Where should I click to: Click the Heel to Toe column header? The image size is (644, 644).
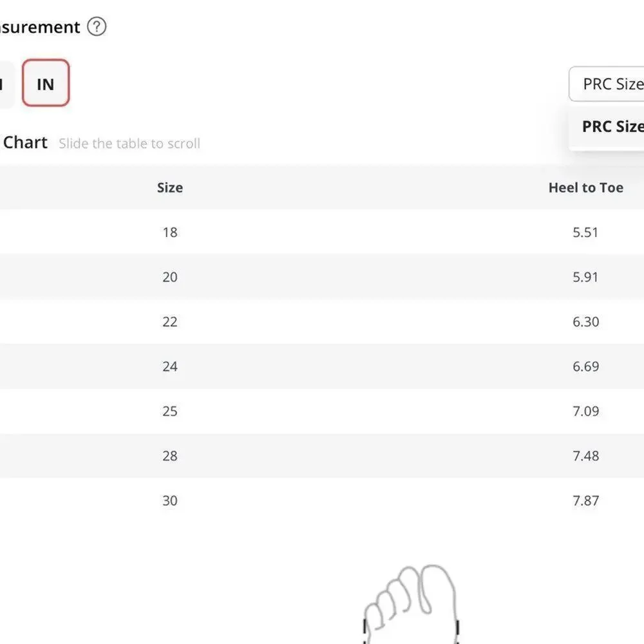coord(585,187)
